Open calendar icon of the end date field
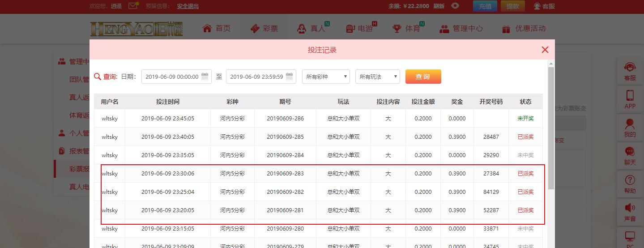644x248 pixels. 290,76
